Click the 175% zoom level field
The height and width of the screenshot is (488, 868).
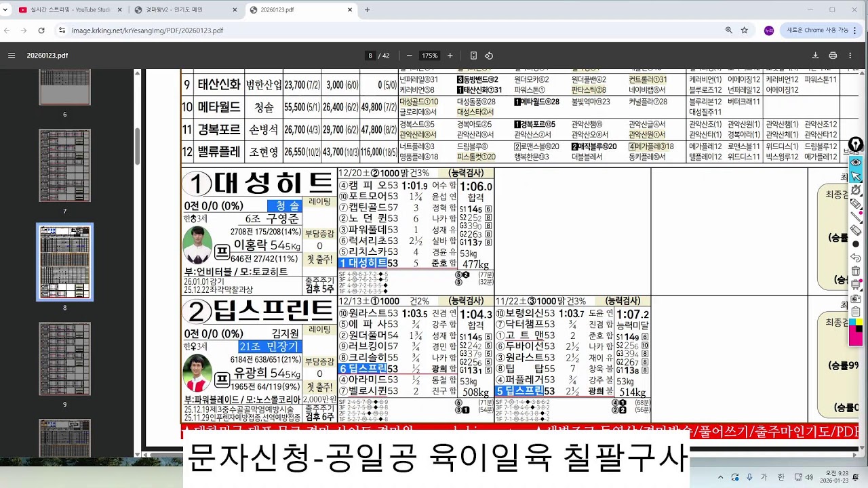tap(429, 56)
